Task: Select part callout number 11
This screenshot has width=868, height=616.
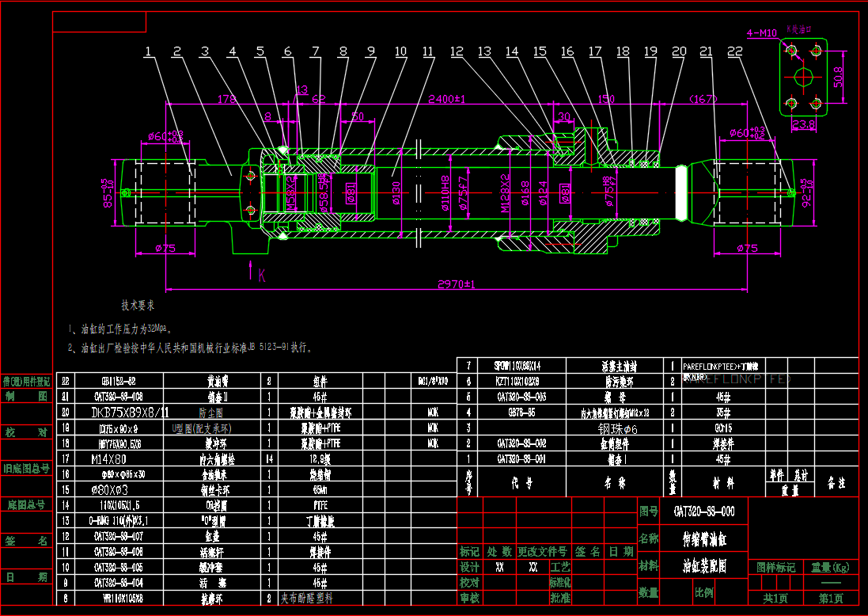Action: tap(428, 52)
